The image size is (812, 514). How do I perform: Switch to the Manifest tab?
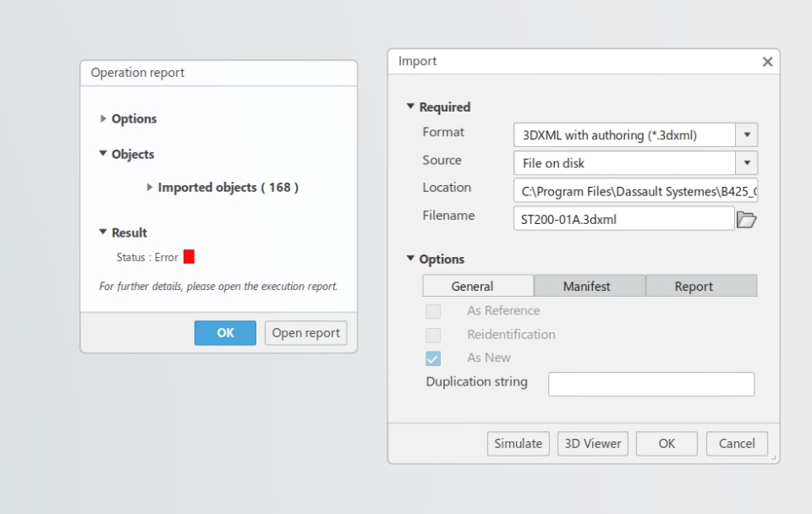[x=587, y=287]
